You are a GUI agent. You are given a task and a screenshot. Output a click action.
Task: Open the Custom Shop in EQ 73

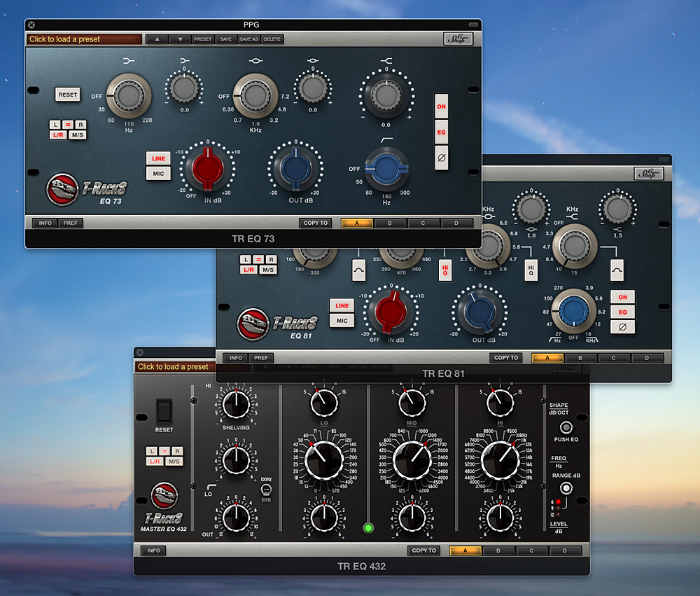pos(458,39)
